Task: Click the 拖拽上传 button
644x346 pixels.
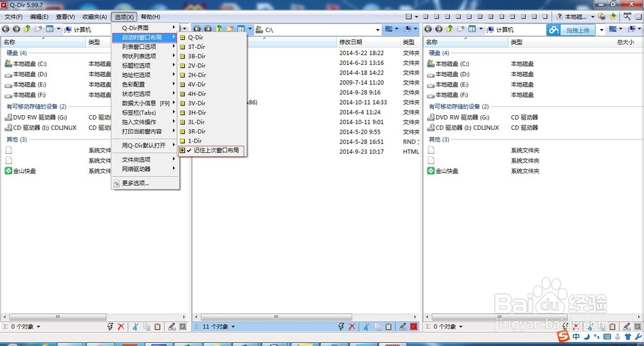Action: (578, 30)
